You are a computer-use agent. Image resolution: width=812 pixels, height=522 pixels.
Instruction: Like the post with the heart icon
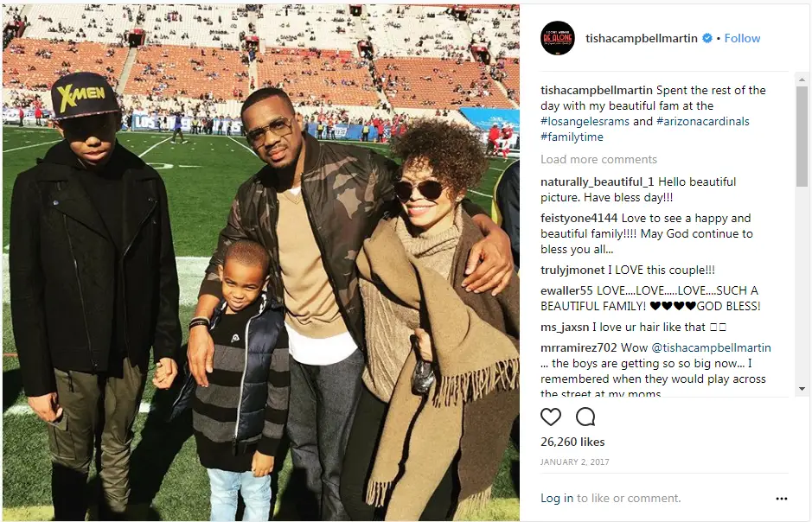[x=551, y=417]
